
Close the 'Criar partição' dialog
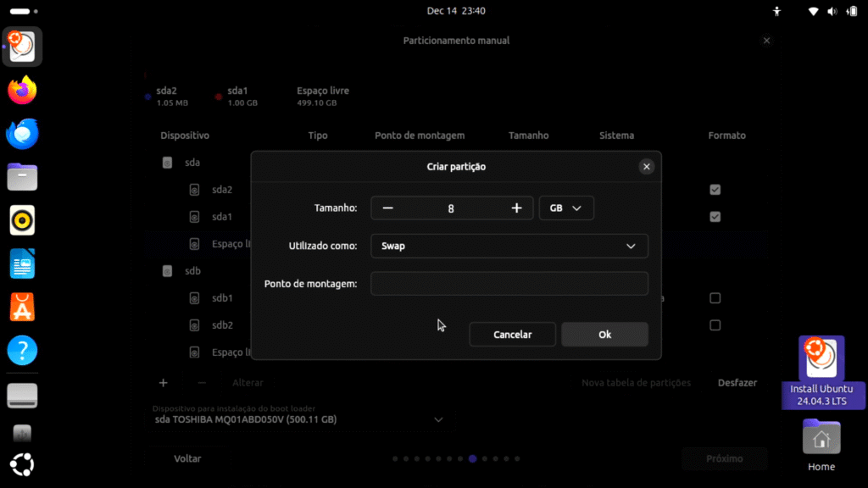(x=647, y=167)
